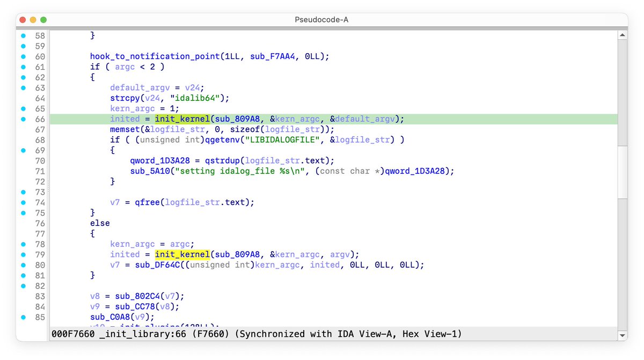Click the yellow minimize window button
The image size is (644, 360).
tap(33, 20)
